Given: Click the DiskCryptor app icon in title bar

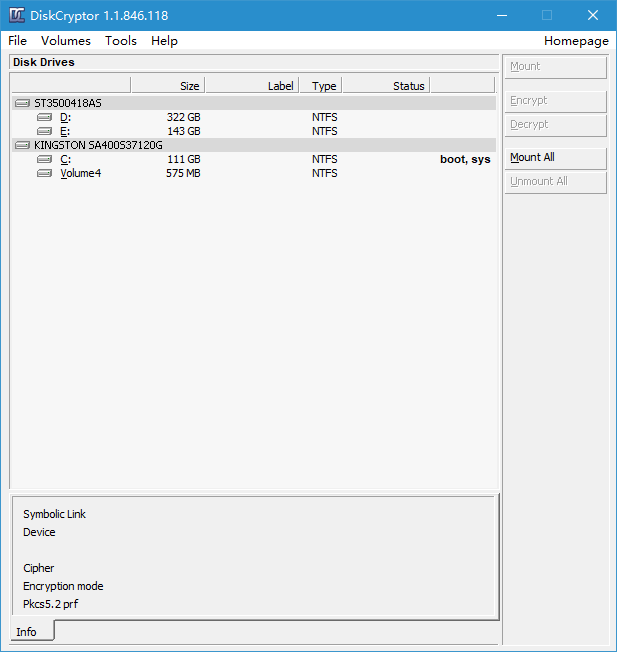Looking at the screenshot, I should (x=17, y=15).
